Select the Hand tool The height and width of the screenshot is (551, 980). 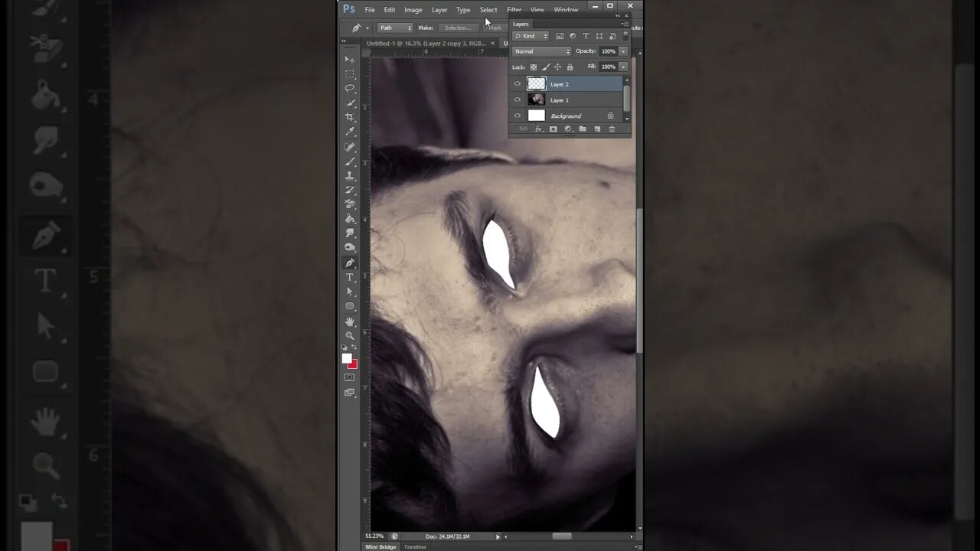pyautogui.click(x=350, y=321)
